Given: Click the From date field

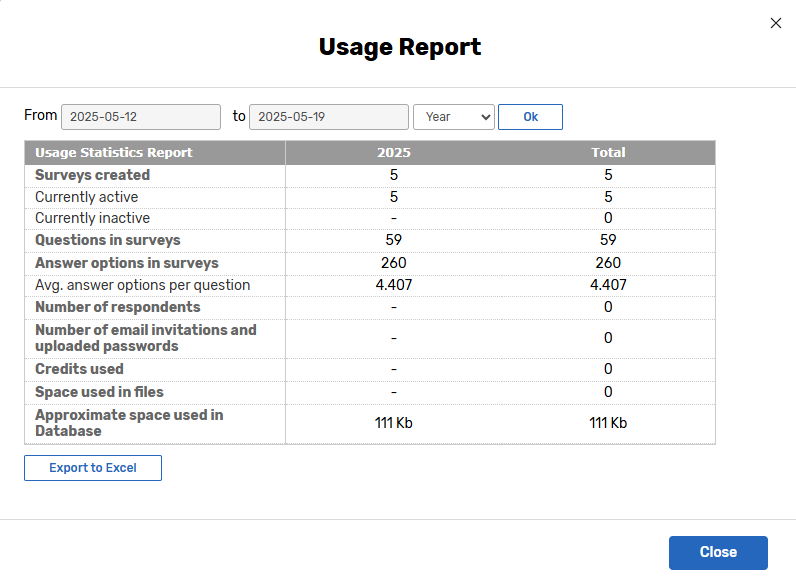Looking at the screenshot, I should click(x=141, y=117).
